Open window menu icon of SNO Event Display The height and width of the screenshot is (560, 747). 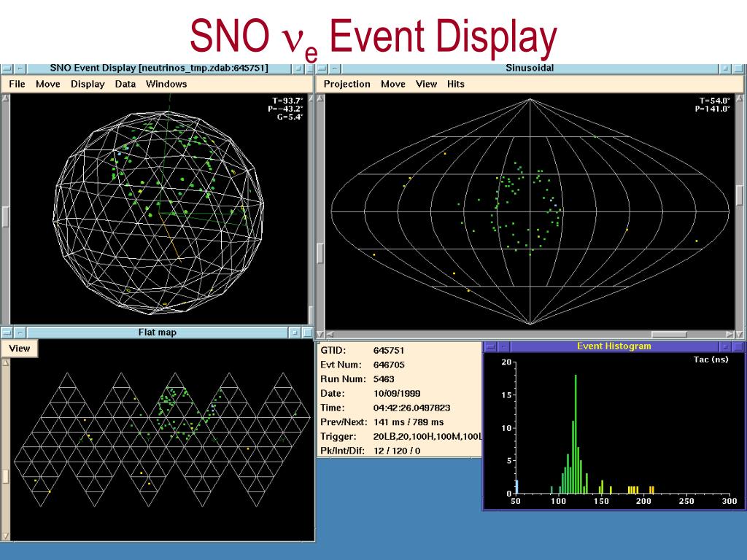click(x=7, y=69)
